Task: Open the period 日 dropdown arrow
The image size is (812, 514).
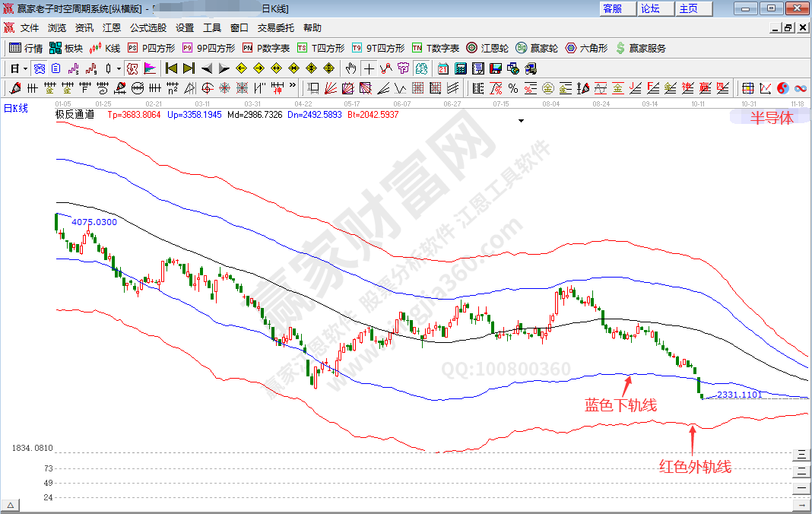Action: (x=25, y=68)
